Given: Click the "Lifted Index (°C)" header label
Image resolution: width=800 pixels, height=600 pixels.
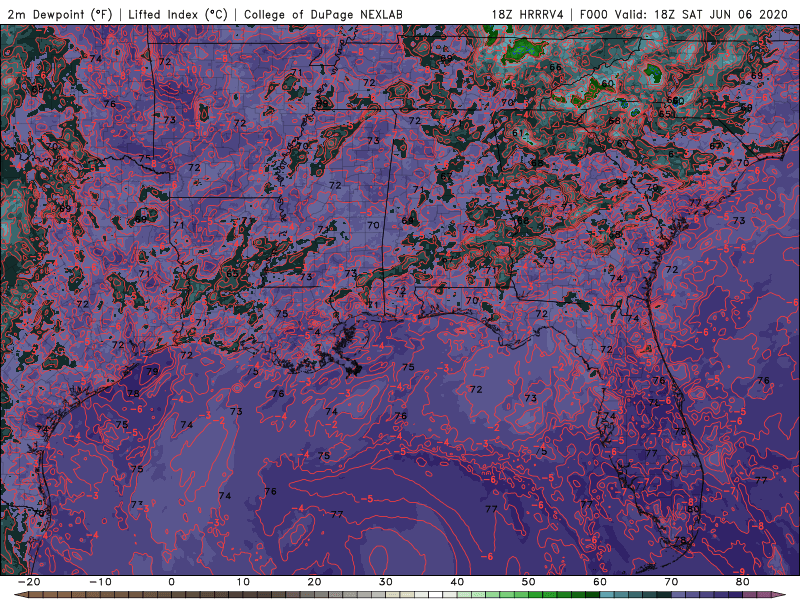Looking at the screenshot, I should [x=178, y=14].
